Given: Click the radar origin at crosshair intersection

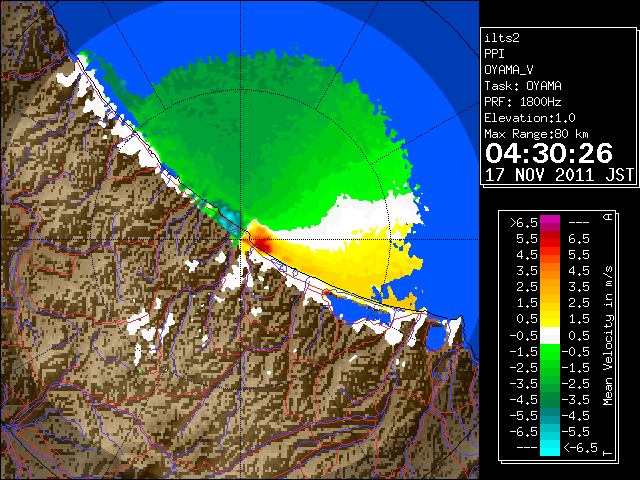Looking at the screenshot, I should (241, 239).
